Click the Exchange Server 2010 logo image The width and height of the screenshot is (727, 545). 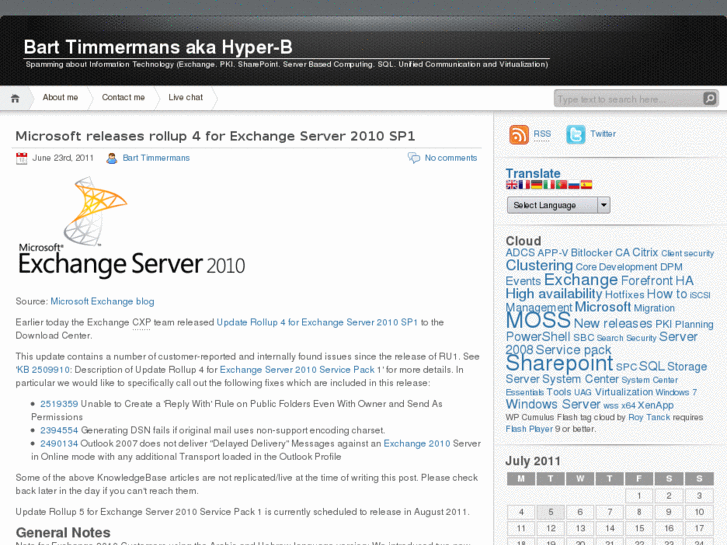[x=131, y=227]
